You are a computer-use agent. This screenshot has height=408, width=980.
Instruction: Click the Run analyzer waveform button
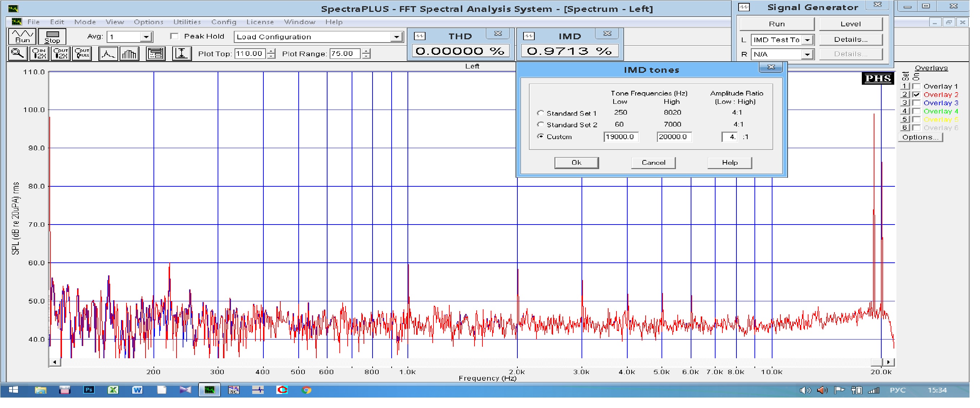tap(22, 36)
